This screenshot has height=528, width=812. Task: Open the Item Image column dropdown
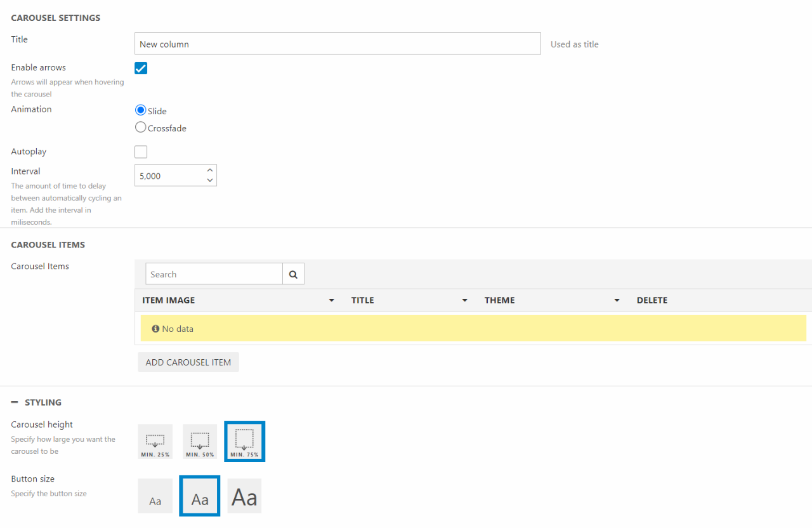coord(331,300)
